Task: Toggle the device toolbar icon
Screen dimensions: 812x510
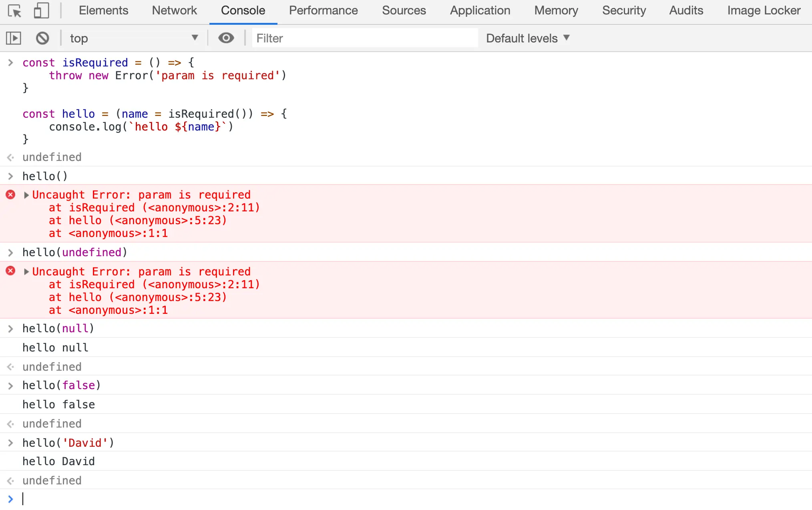Action: pyautogui.click(x=41, y=11)
